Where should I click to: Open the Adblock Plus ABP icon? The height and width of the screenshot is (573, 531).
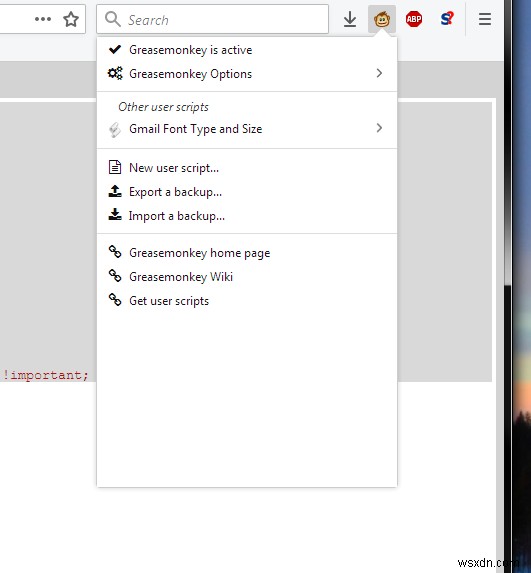click(414, 19)
